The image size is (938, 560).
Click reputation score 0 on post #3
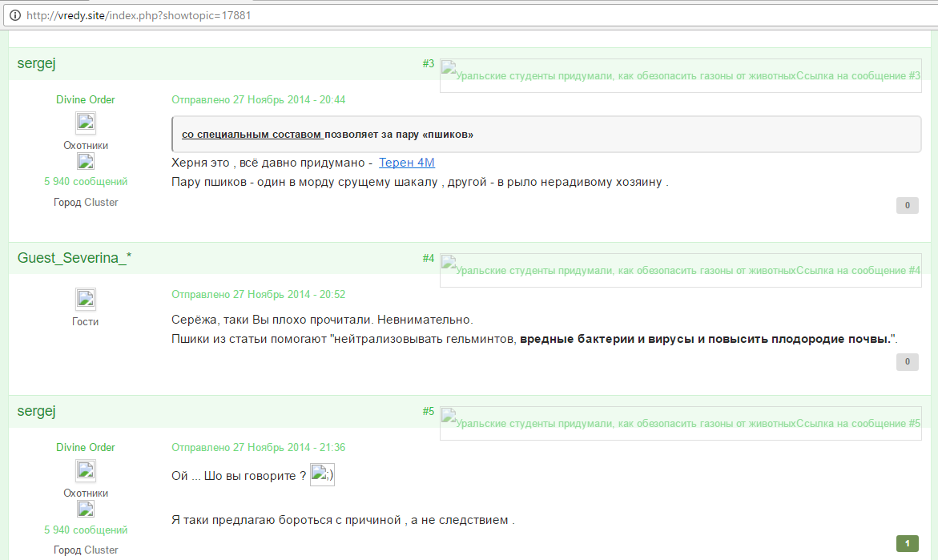pyautogui.click(x=907, y=206)
